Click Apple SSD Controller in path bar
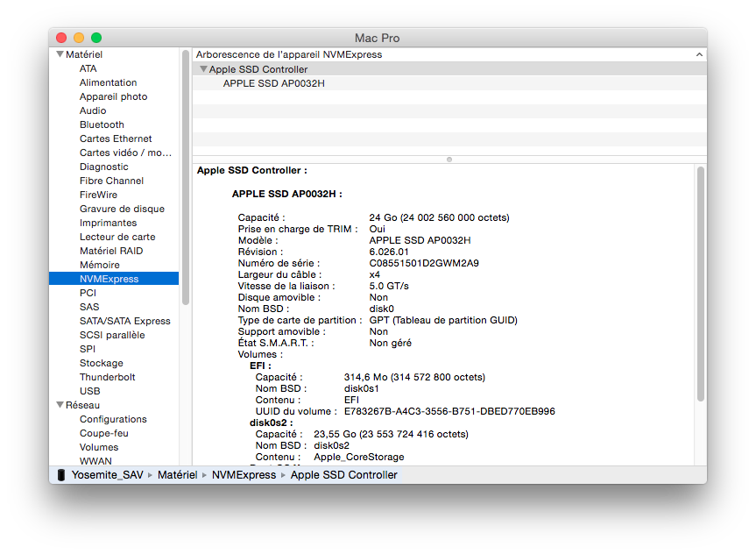This screenshot has height=554, width=756. (x=343, y=475)
